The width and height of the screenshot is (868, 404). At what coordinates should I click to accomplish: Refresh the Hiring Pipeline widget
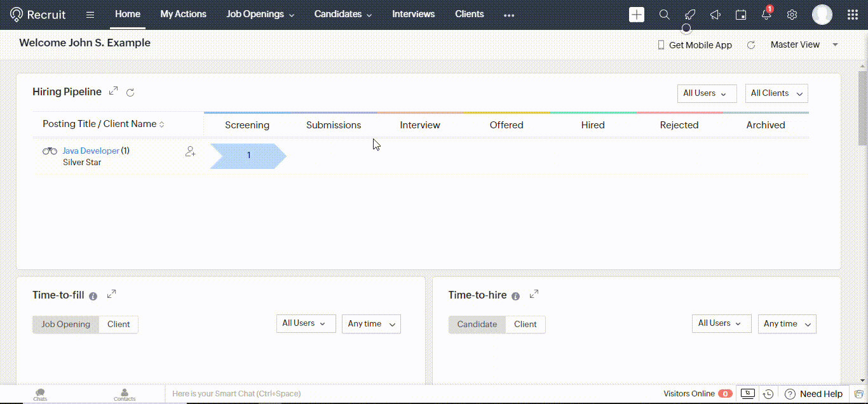[x=130, y=93]
